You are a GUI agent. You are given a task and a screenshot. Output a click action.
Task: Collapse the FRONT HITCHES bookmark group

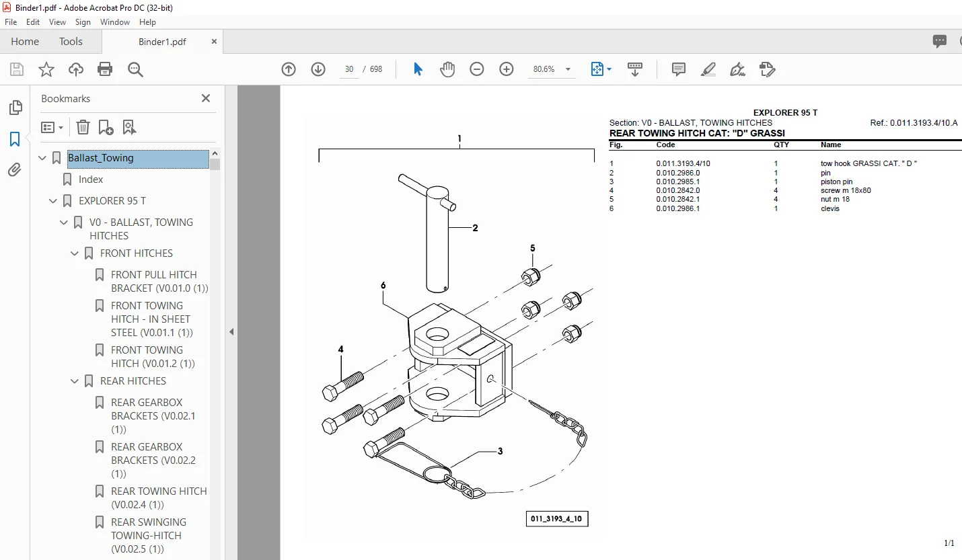click(x=75, y=253)
